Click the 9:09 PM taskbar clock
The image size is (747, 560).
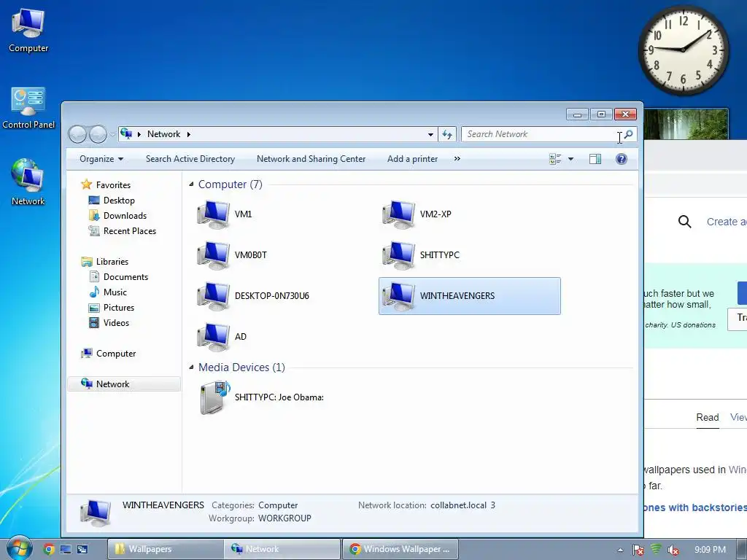point(710,550)
